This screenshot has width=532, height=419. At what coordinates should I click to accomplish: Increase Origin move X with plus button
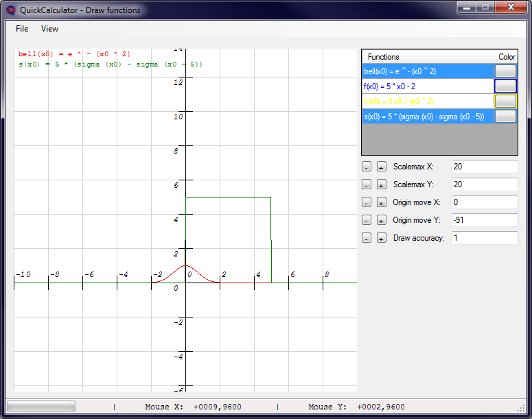pos(382,202)
